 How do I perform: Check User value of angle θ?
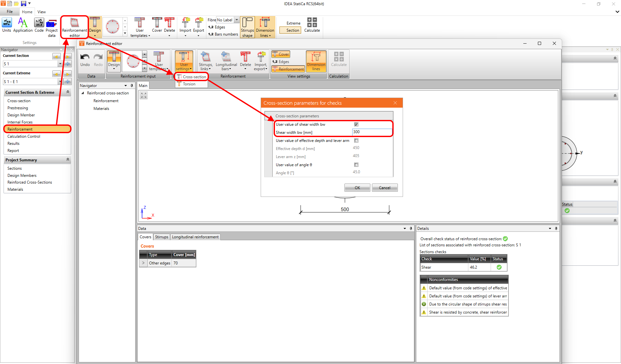[356, 165]
